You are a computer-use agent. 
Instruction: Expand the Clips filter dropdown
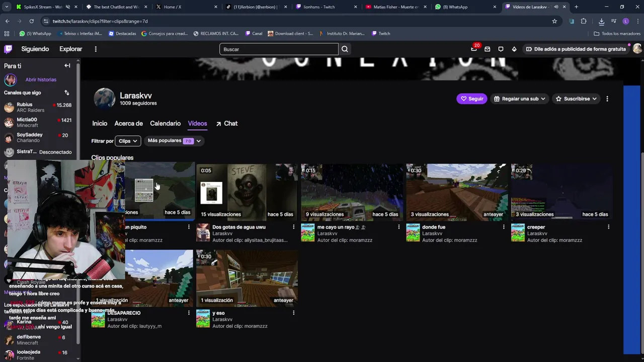point(128,141)
